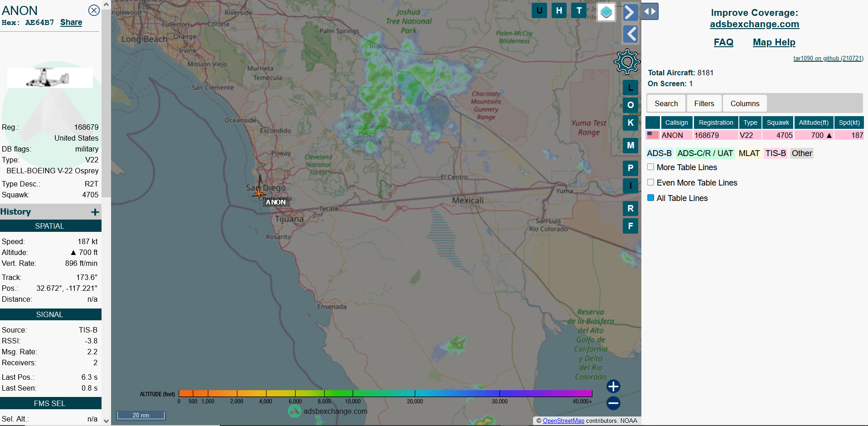Click the TIS-B source legend
868x426 pixels.
point(776,153)
